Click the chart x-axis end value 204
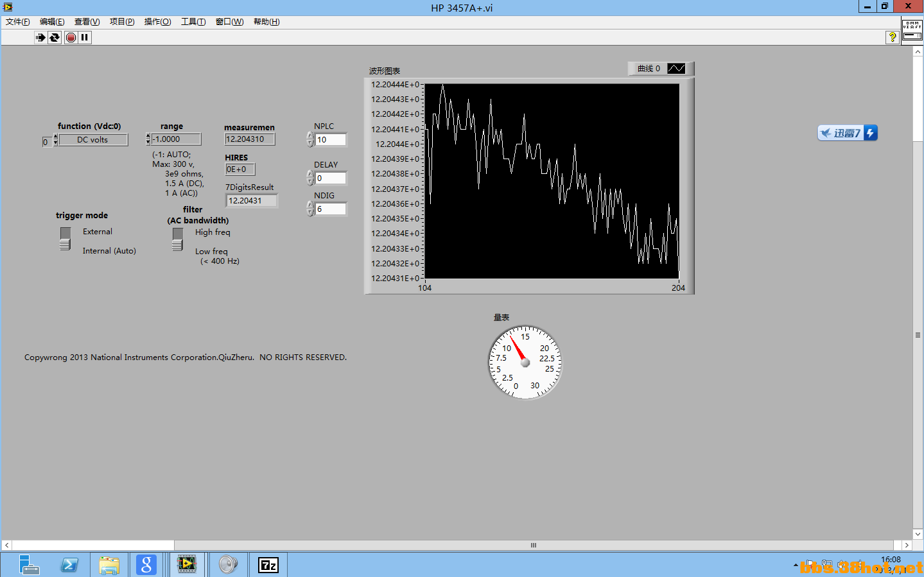Image resolution: width=924 pixels, height=577 pixels. pyautogui.click(x=678, y=288)
